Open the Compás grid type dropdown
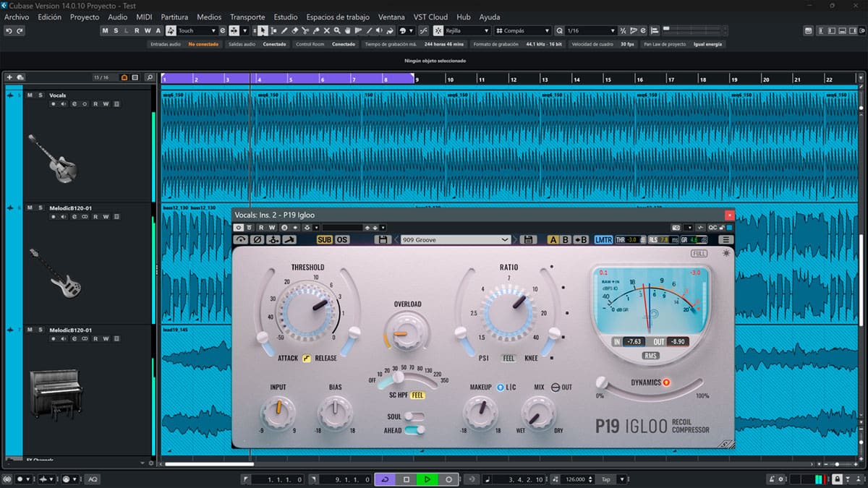 (x=523, y=31)
